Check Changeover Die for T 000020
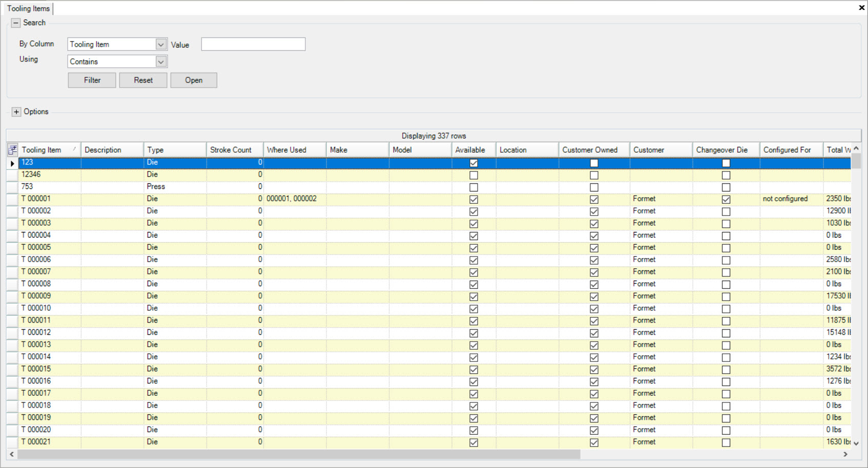The height and width of the screenshot is (468, 868). pyautogui.click(x=726, y=431)
